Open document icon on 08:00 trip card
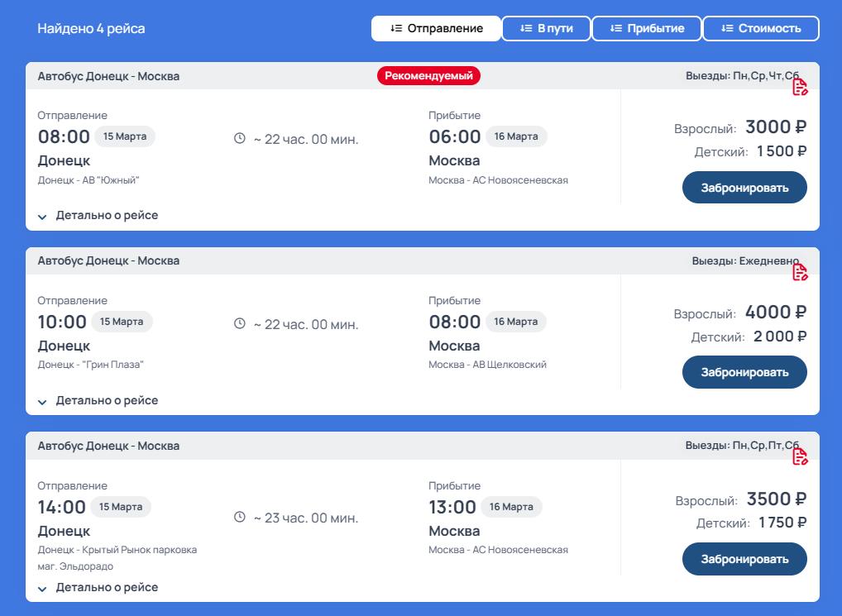842x616 pixels. coord(800,87)
